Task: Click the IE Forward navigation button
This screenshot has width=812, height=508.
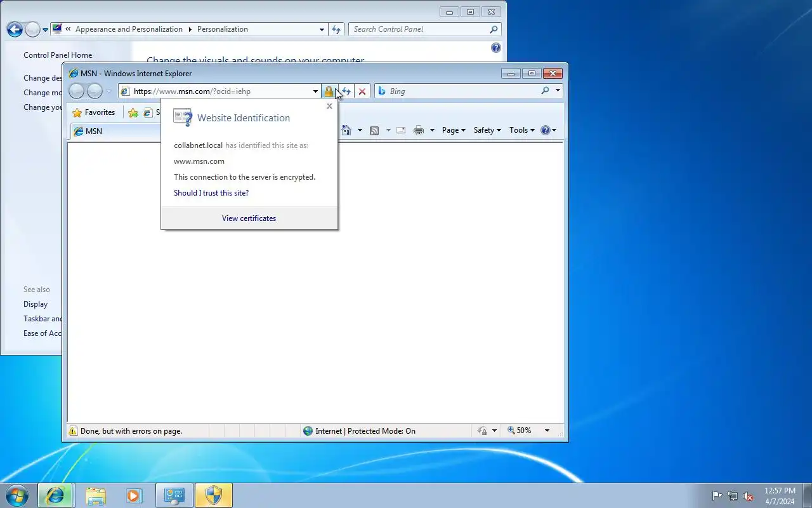Action: (95, 91)
